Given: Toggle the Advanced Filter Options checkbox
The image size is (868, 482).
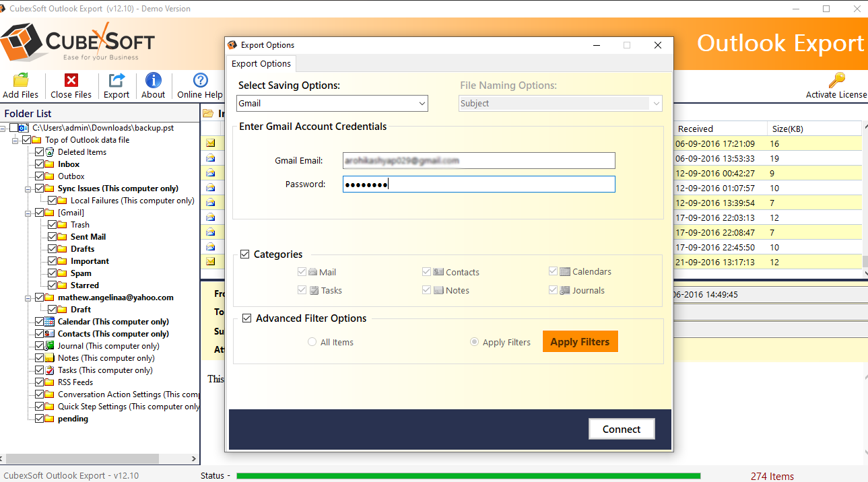Looking at the screenshot, I should (247, 318).
